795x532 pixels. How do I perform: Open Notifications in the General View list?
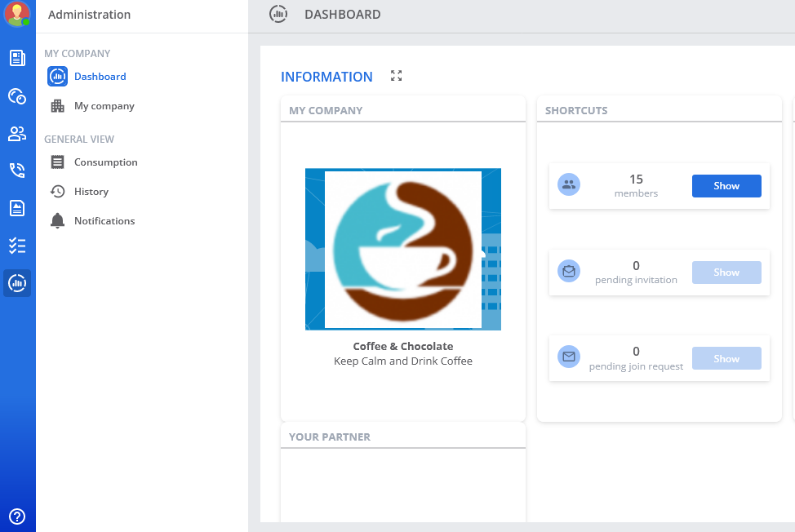click(x=104, y=221)
